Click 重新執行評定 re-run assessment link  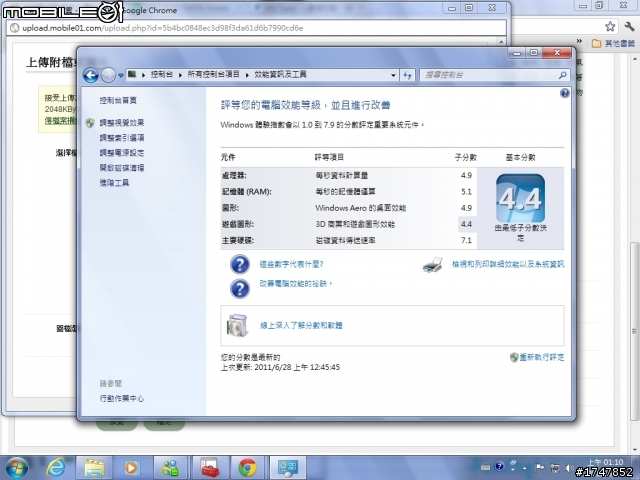click(x=542, y=357)
